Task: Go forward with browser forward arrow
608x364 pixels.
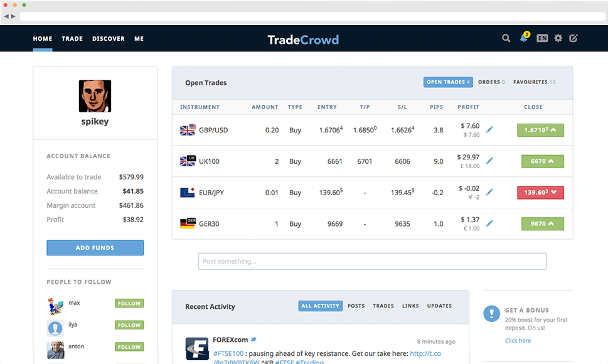Action: click(13, 16)
